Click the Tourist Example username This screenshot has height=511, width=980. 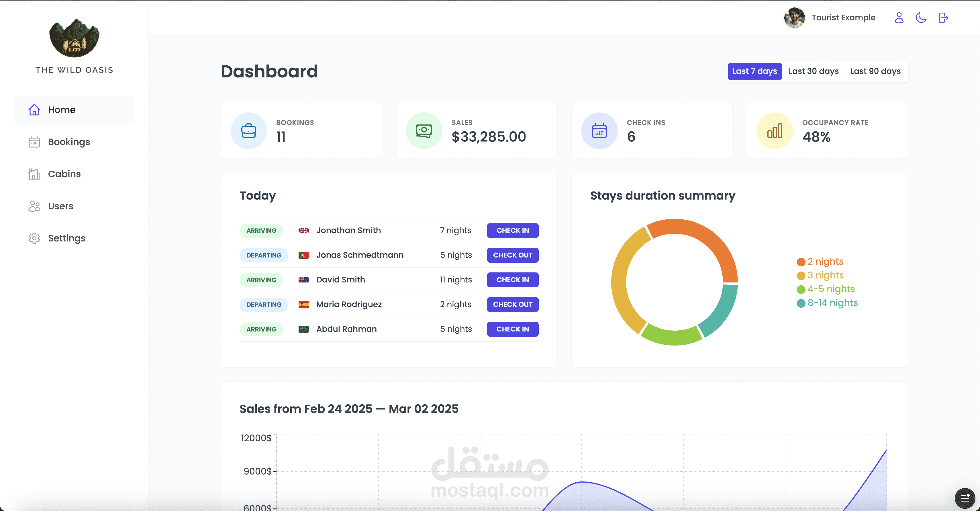pyautogui.click(x=843, y=17)
